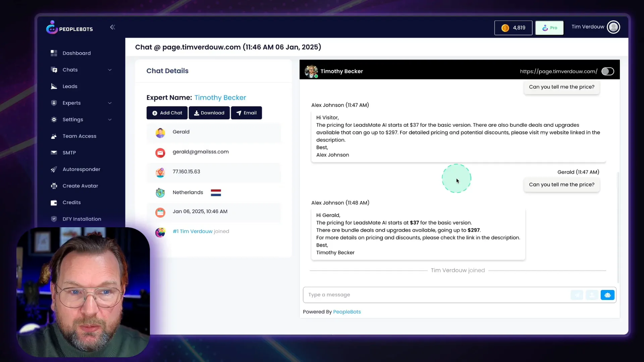The height and width of the screenshot is (362, 644).
Task: Click the Team Access people icon
Action: pos(54,136)
